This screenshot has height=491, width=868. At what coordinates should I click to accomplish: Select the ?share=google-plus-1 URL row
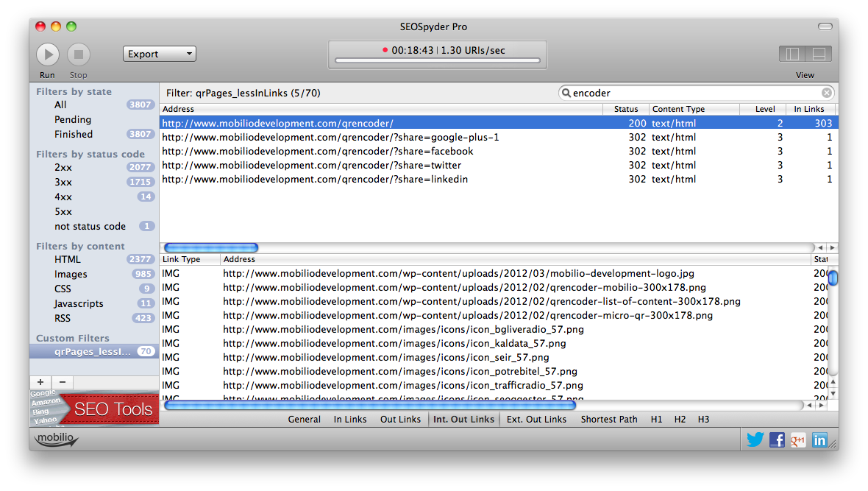click(499, 137)
